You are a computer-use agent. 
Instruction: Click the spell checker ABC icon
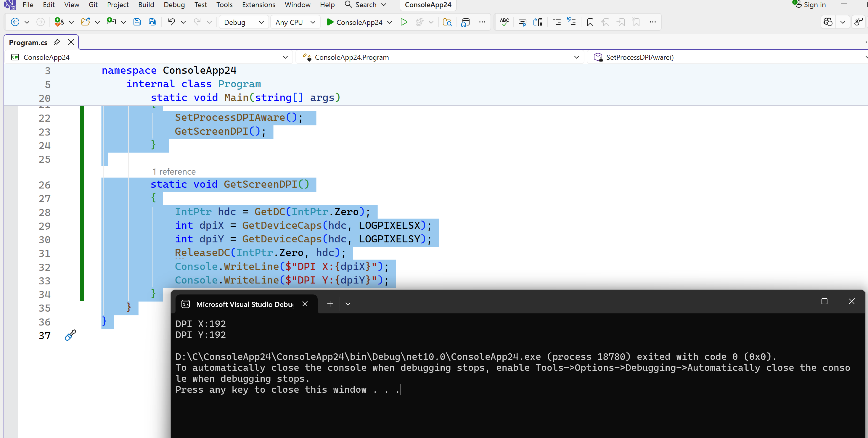504,22
